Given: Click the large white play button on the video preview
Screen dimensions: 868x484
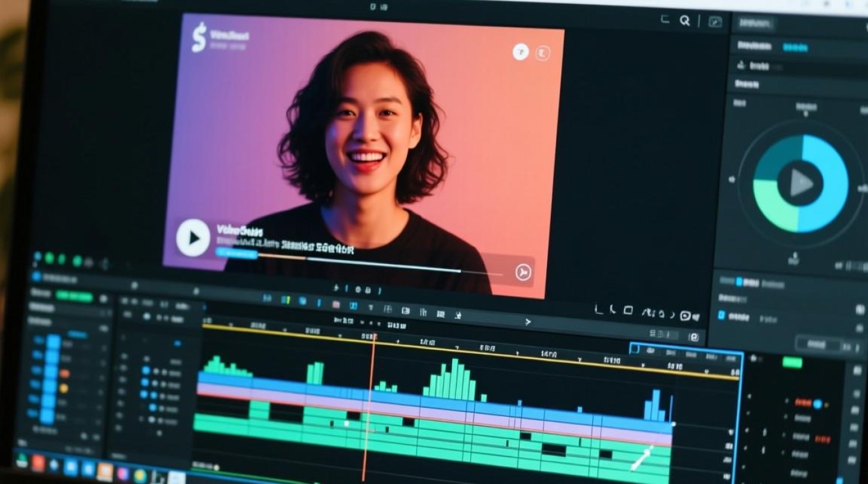Looking at the screenshot, I should pyautogui.click(x=193, y=237).
